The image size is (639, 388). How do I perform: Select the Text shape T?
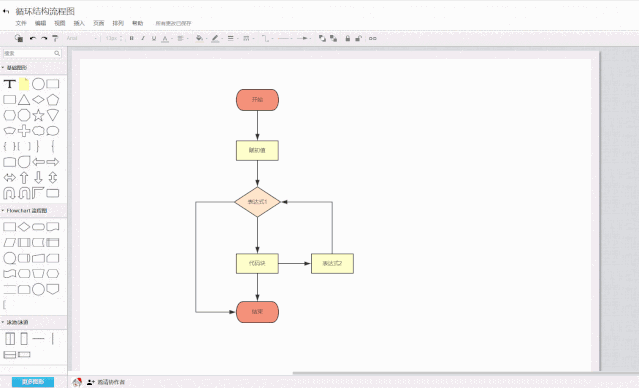click(x=9, y=84)
